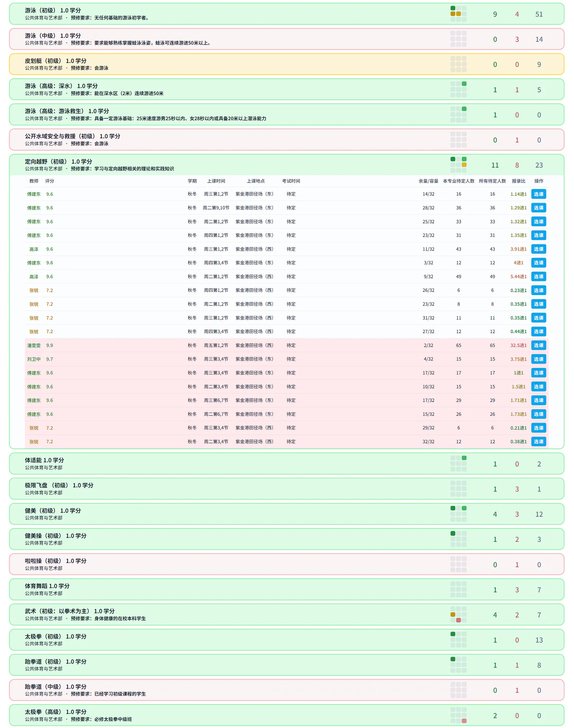Click 选课 for 高泽 周三第1,2节 section
Image resolution: width=574 pixels, height=728 pixels.
[x=538, y=249]
